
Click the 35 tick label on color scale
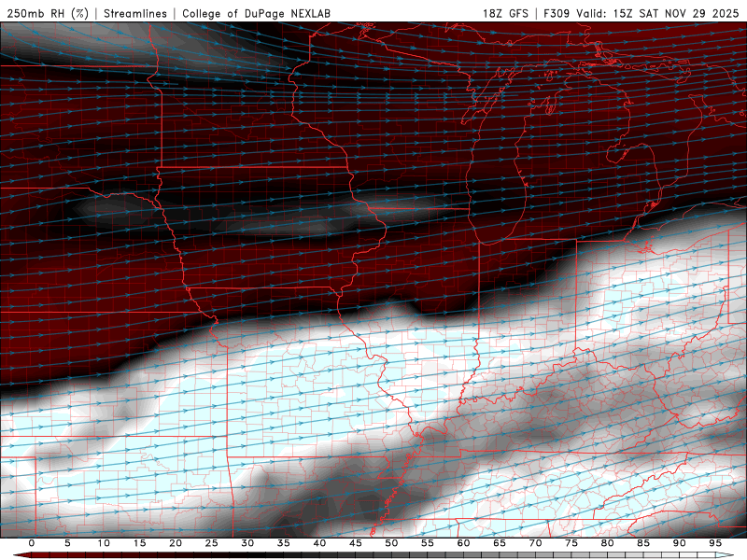[x=284, y=543]
